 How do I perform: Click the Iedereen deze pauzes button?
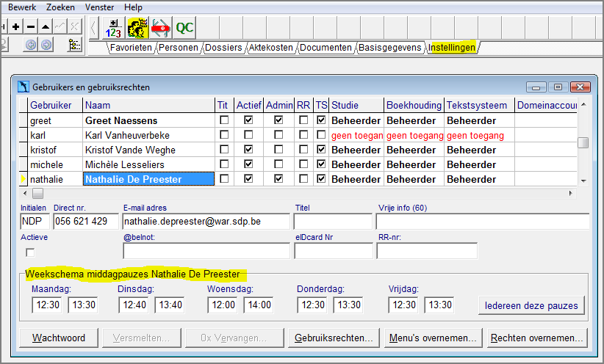tap(531, 305)
